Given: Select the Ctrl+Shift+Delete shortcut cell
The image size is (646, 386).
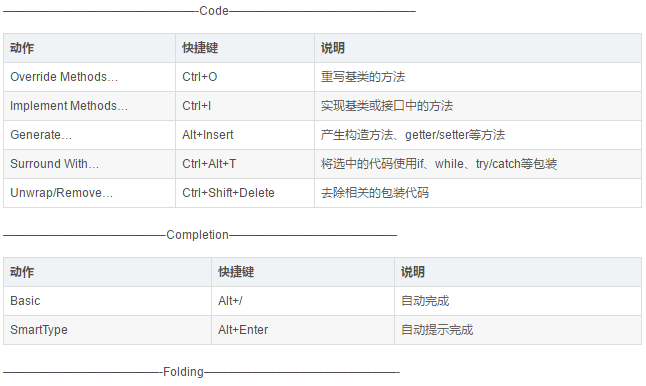Looking at the screenshot, I should point(245,193).
